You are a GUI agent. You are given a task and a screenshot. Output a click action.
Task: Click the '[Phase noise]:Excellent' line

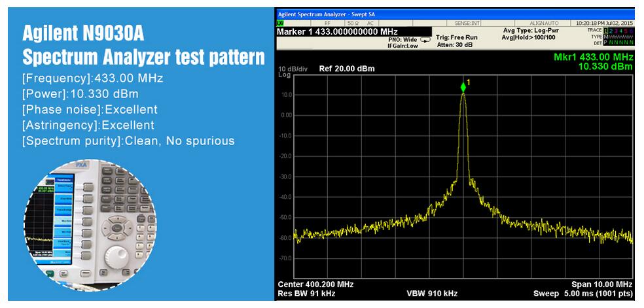pyautogui.click(x=90, y=109)
